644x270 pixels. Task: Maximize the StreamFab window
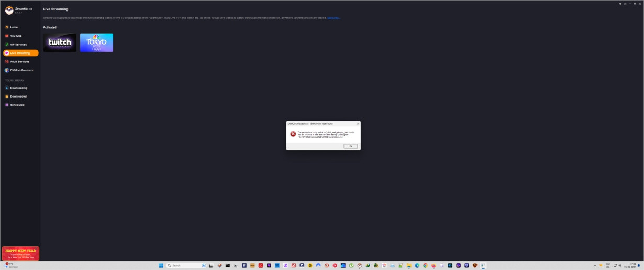point(635,4)
